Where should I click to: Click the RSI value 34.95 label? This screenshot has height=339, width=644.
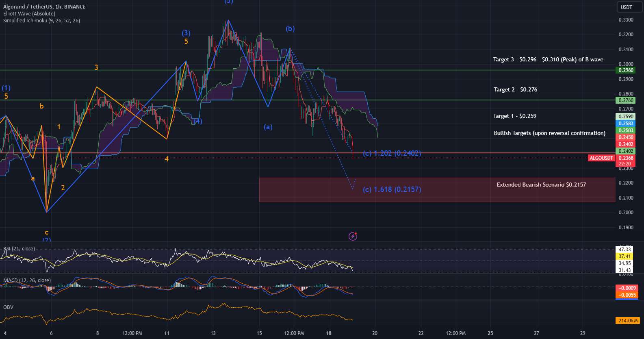[x=625, y=263]
